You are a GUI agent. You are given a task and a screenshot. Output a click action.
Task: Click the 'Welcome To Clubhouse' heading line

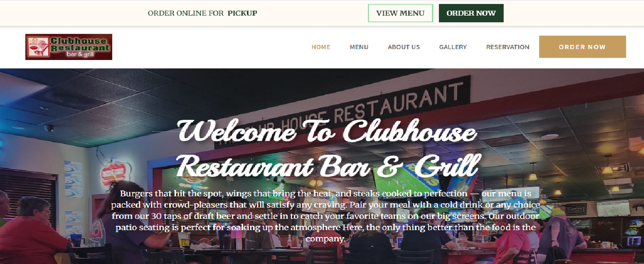click(327, 131)
